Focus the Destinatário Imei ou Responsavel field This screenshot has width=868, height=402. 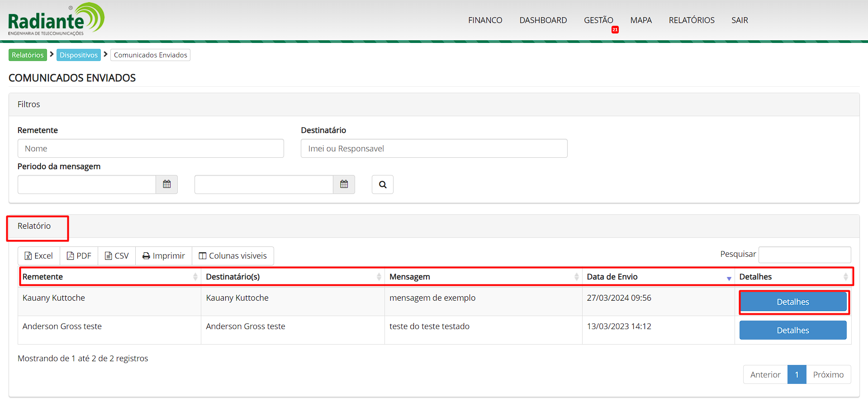click(x=434, y=148)
